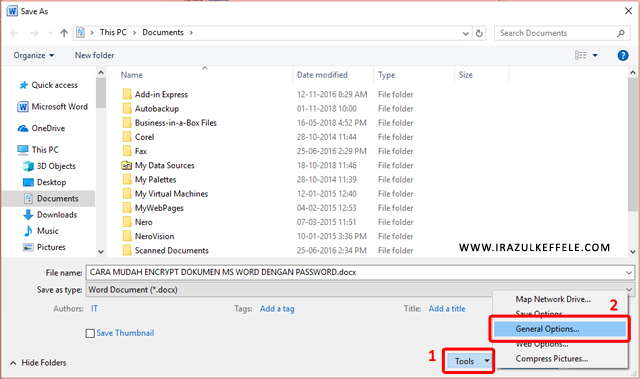Open the Help question mark
Viewport: 640px width, 379px height.
coord(623,55)
